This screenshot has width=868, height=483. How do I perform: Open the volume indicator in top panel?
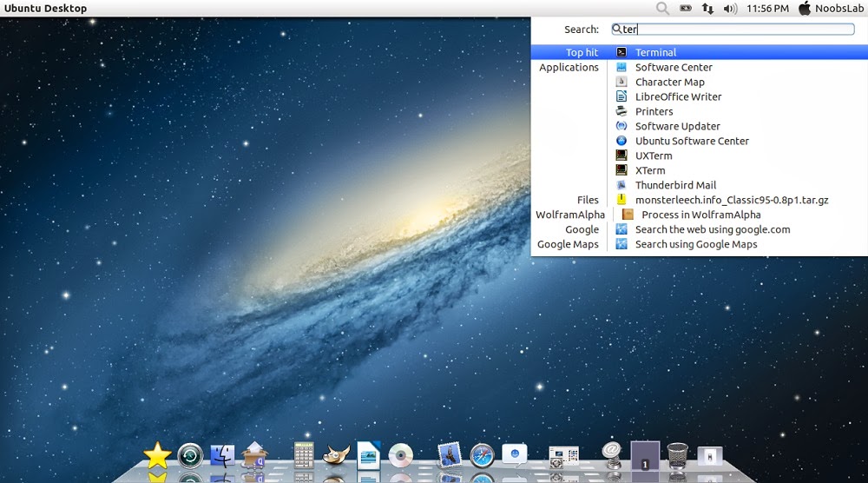pyautogui.click(x=730, y=9)
